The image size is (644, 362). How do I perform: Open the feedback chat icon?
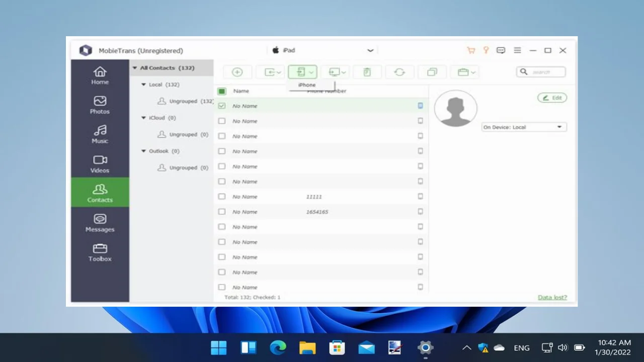pyautogui.click(x=501, y=50)
